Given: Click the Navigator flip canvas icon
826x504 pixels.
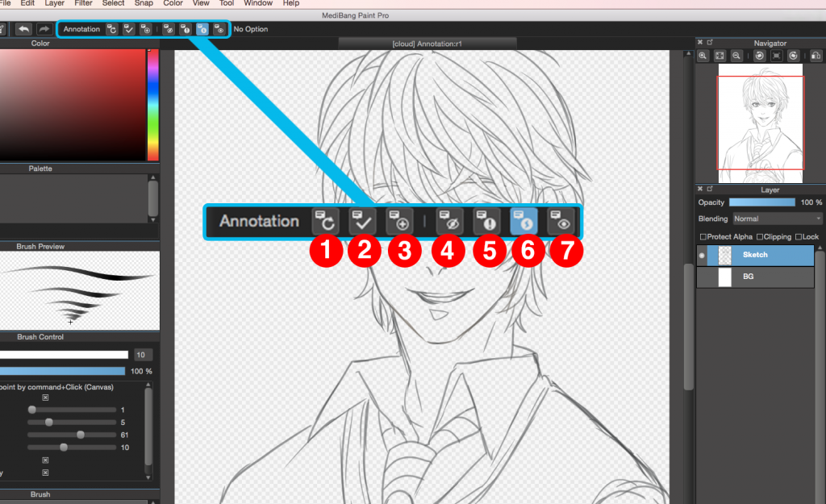Looking at the screenshot, I should coord(816,56).
